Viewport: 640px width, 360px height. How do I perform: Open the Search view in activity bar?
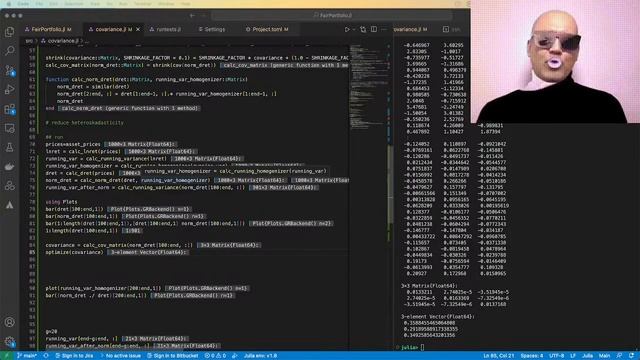tap(9, 51)
